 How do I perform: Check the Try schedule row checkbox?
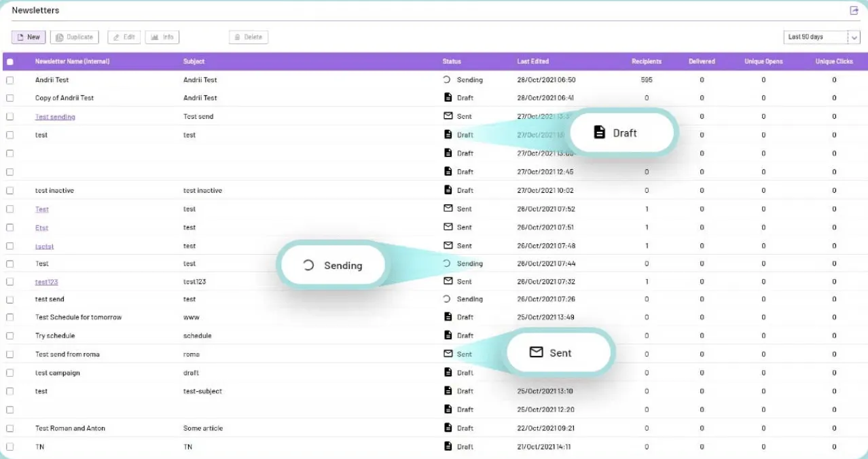pos(10,336)
